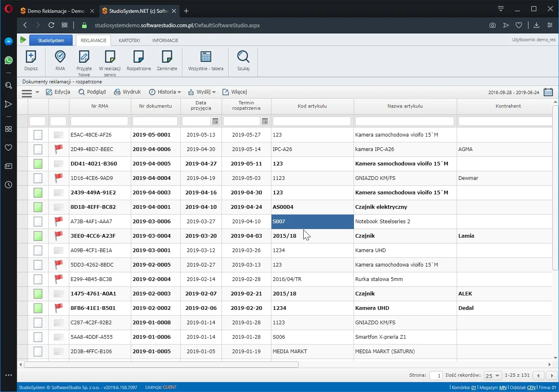Open Oddział CEN link
The height and width of the screenshot is (392, 559).
tap(531, 387)
